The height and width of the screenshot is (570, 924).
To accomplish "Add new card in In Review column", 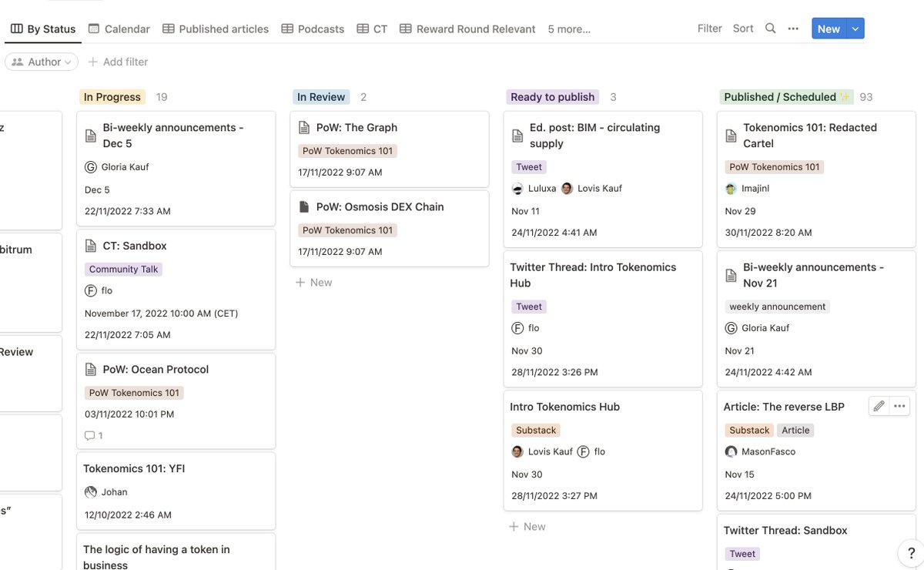I will (314, 283).
